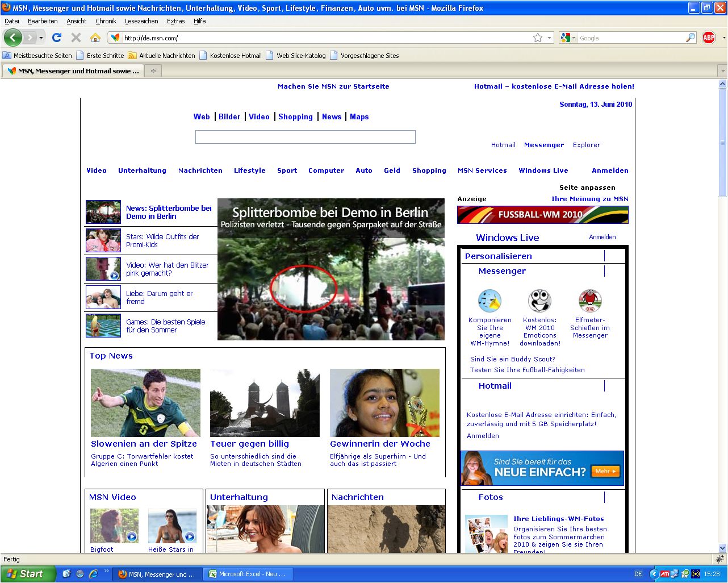Image resolution: width=728 pixels, height=583 pixels.
Task: Open the home page icon
Action: (95, 38)
